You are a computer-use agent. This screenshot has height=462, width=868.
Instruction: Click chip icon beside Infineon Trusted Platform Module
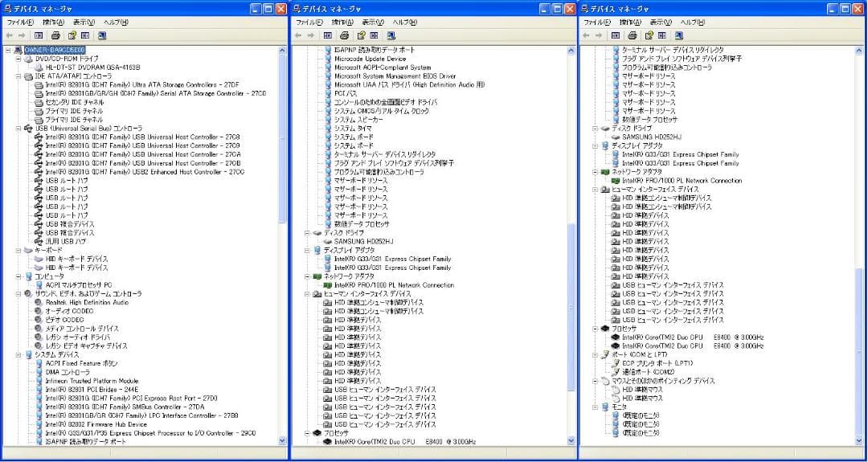39,381
